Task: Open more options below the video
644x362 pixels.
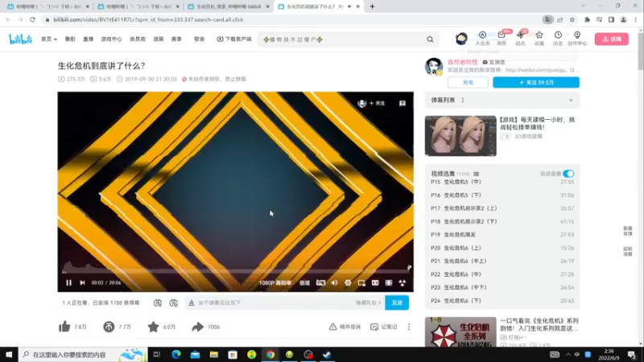Action: (x=409, y=327)
